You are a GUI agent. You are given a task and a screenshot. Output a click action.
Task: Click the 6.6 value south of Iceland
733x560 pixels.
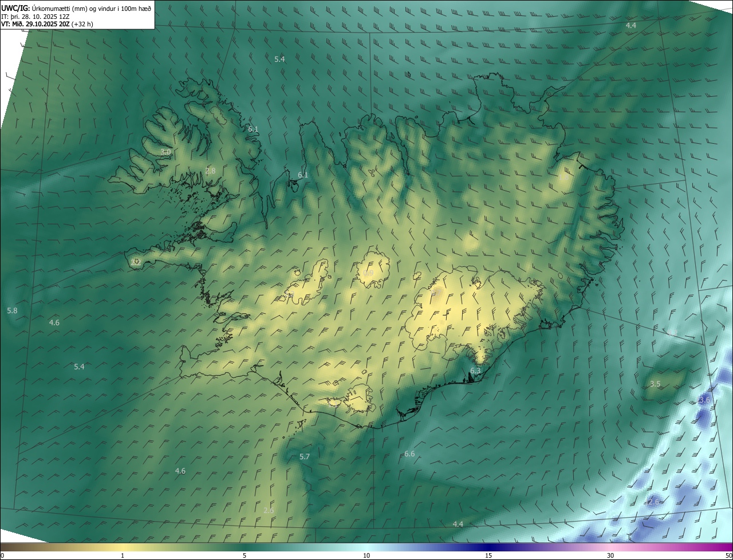pyautogui.click(x=409, y=453)
